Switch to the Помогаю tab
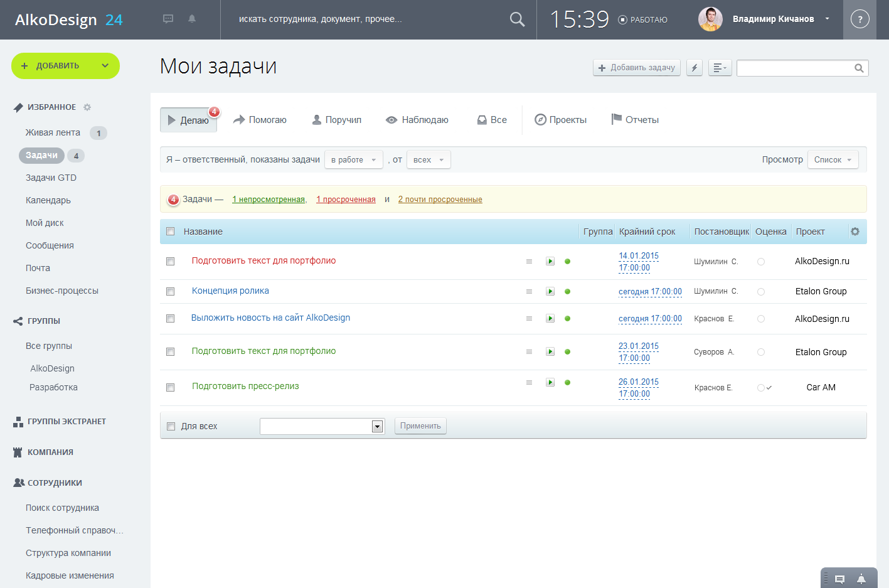The width and height of the screenshot is (889, 588). (x=260, y=120)
